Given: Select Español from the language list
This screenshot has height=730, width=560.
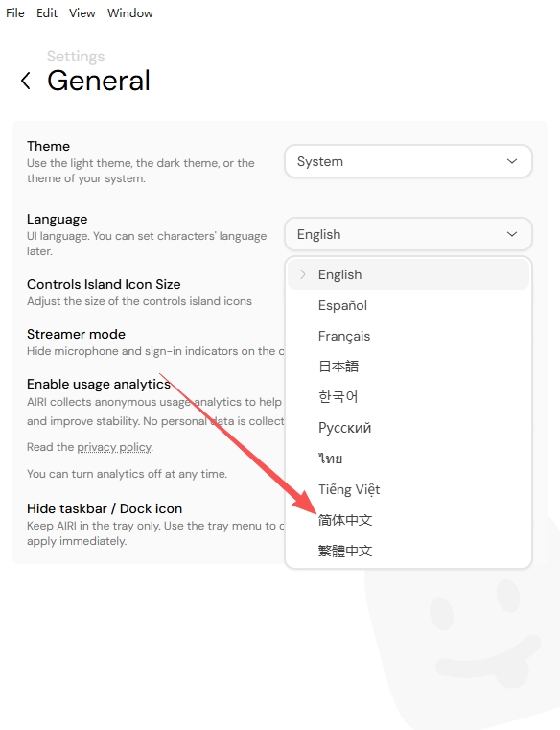Looking at the screenshot, I should (x=408, y=305).
